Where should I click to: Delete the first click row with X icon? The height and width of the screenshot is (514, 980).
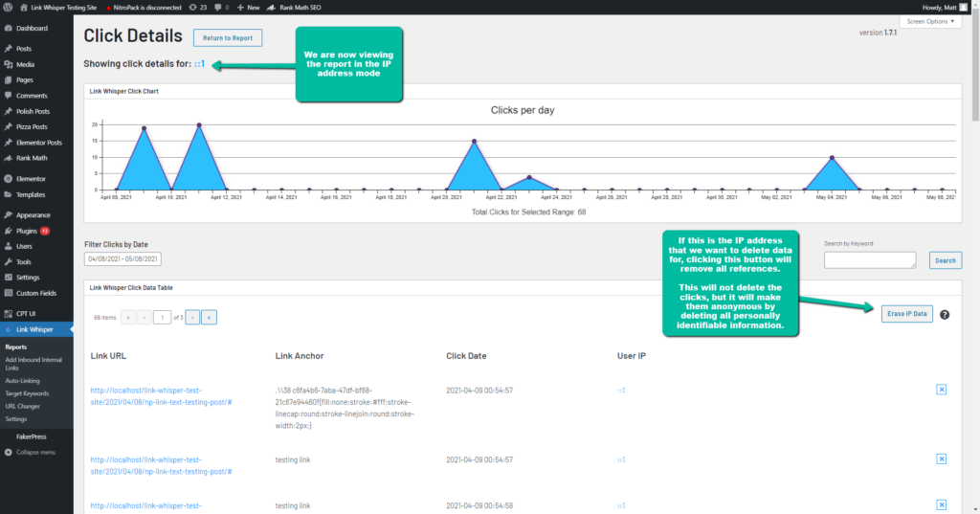942,390
